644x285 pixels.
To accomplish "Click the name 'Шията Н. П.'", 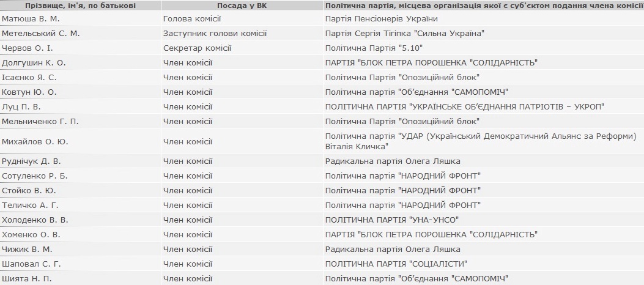I will [x=27, y=278].
